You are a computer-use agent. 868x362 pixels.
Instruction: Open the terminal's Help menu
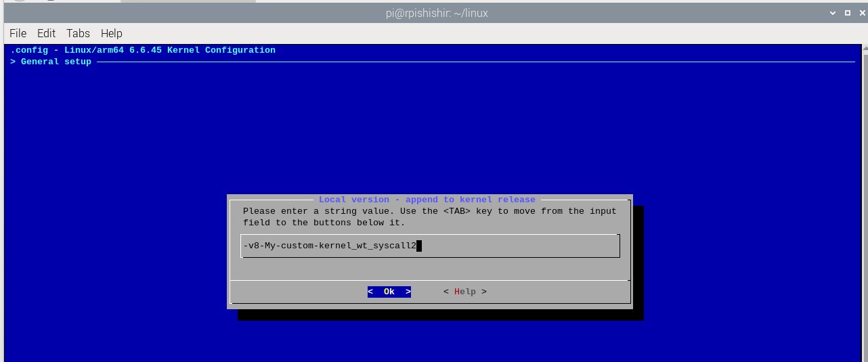[x=111, y=33]
